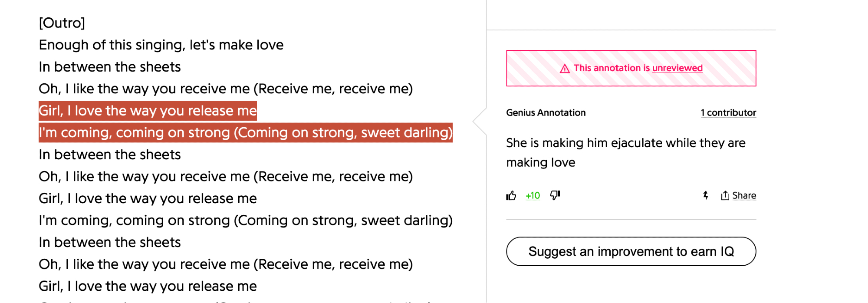
Task: Click the annotation body text
Action: [625, 152]
